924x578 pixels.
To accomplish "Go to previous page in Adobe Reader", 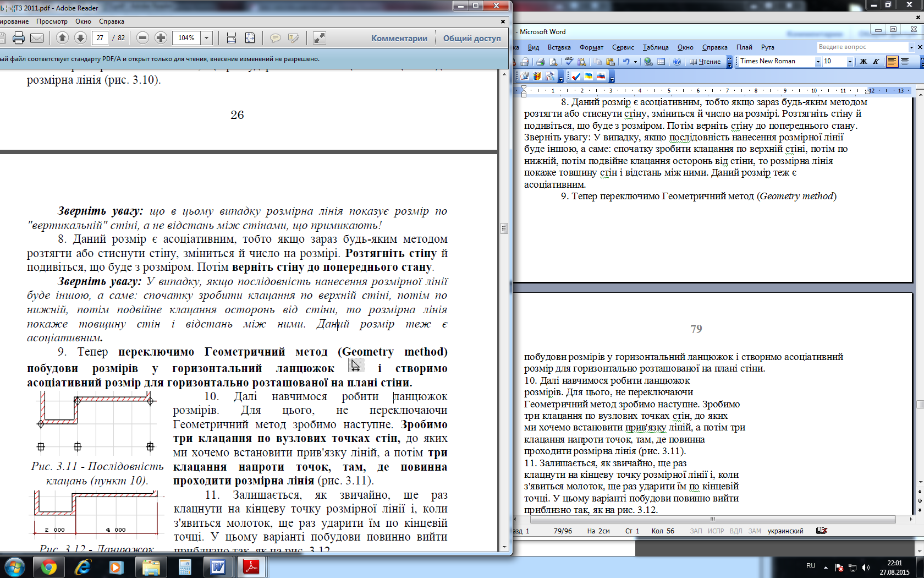I will (62, 37).
